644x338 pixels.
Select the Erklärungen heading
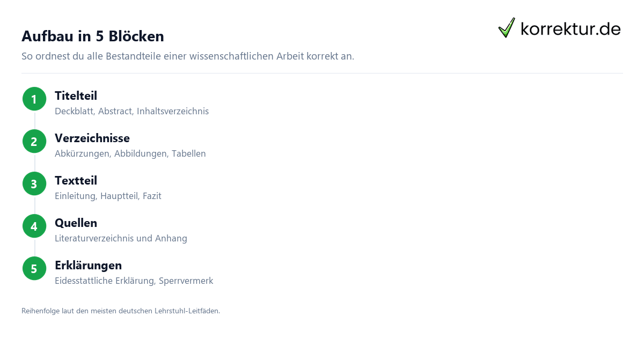88,266
